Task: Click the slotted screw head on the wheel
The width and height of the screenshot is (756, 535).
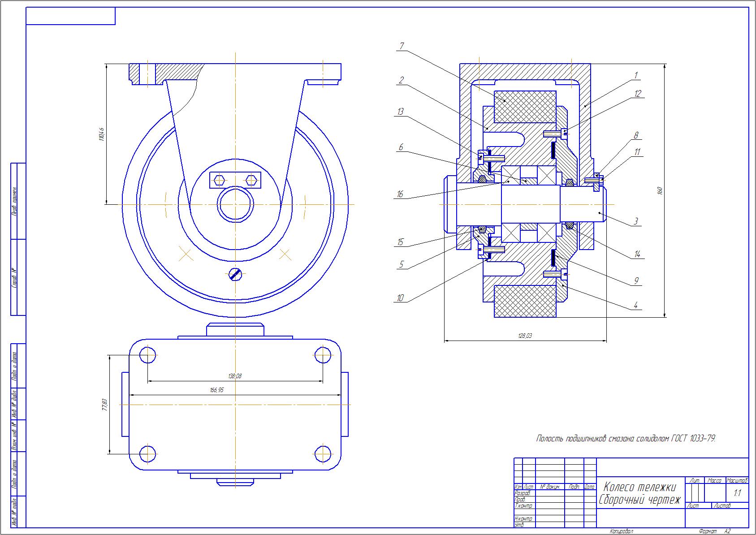Action: pyautogui.click(x=235, y=274)
